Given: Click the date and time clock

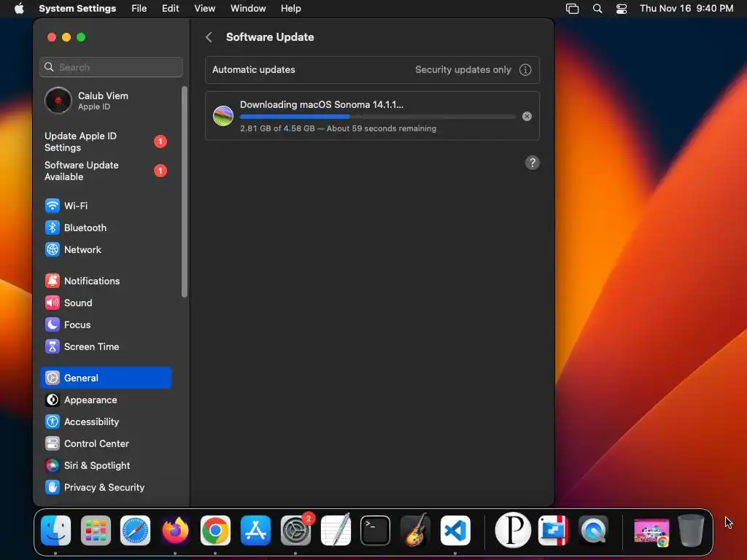Looking at the screenshot, I should click(686, 9).
